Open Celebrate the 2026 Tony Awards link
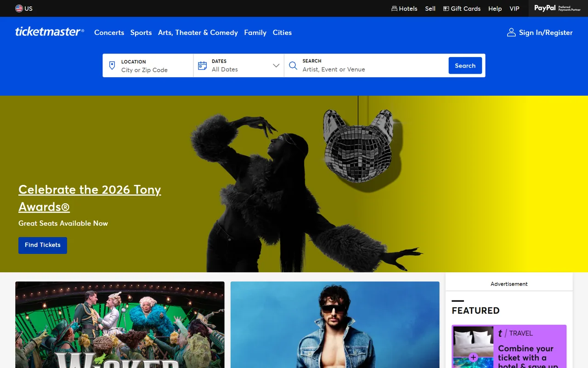This screenshot has height=368, width=588. [x=90, y=198]
